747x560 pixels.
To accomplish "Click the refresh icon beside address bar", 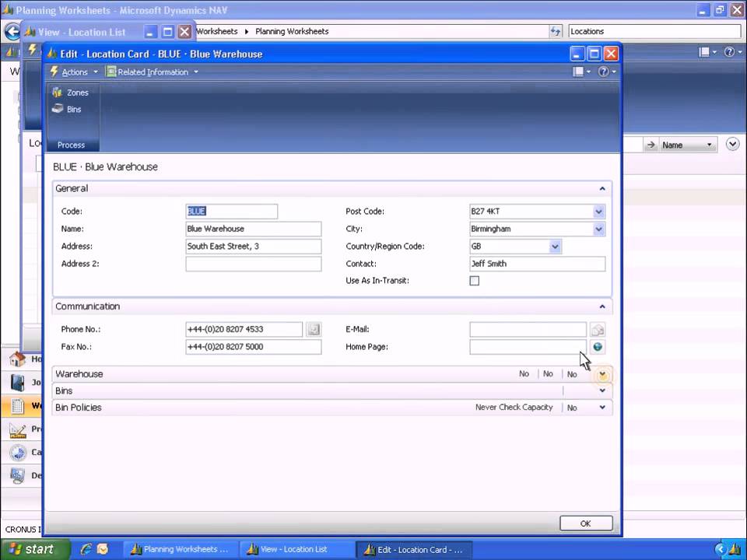I will click(x=556, y=31).
